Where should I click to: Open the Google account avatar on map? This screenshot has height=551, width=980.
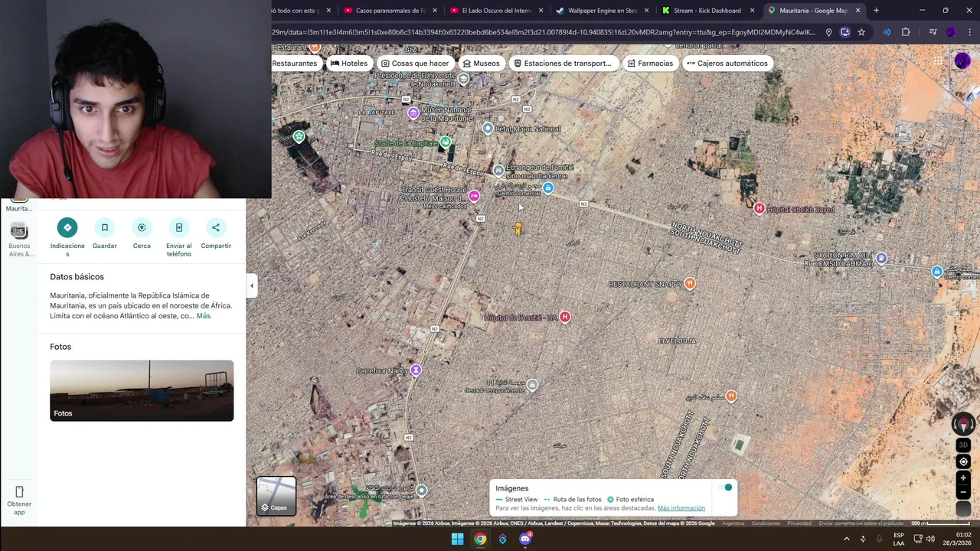point(962,61)
